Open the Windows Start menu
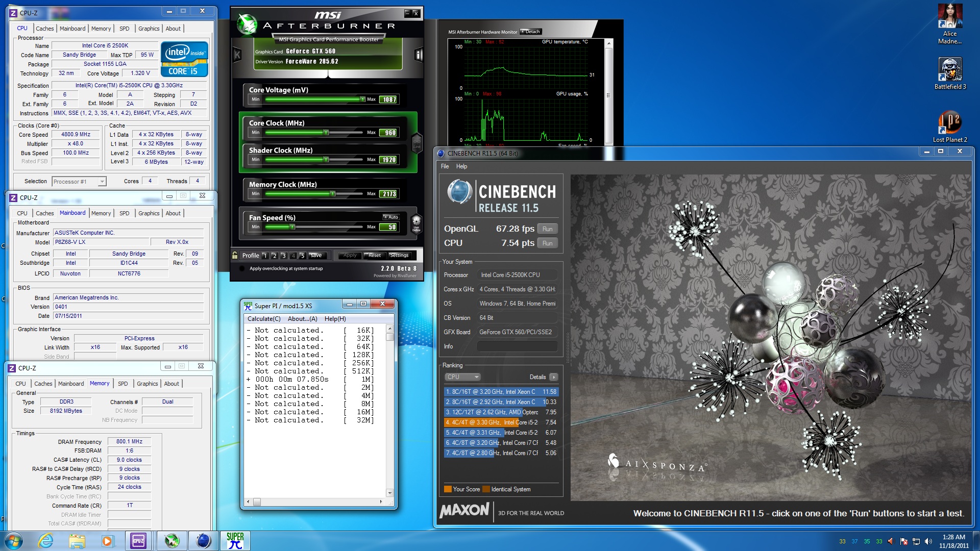The width and height of the screenshot is (980, 551). click(14, 541)
